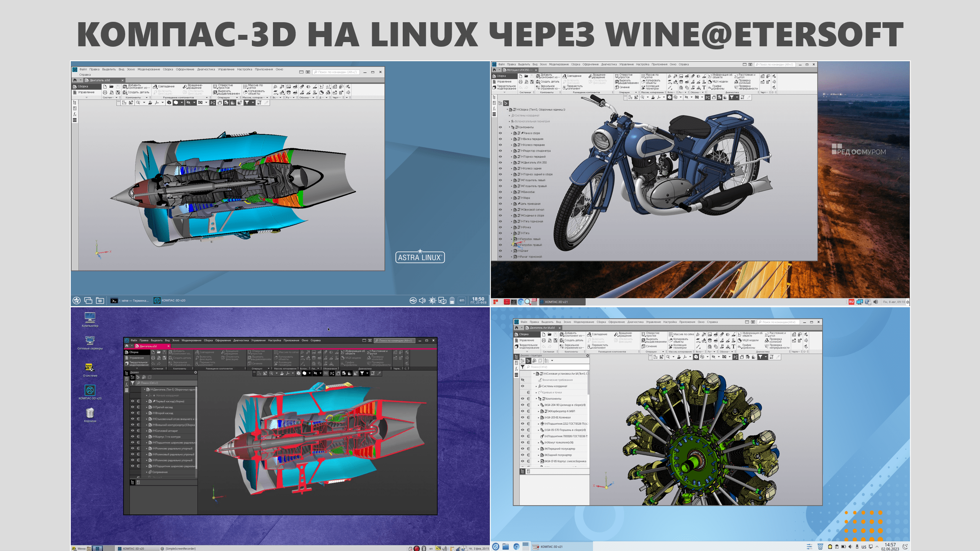Click 'Проверка коллизий' in motorcycle window
The height and width of the screenshot is (551, 980).
pos(743,82)
